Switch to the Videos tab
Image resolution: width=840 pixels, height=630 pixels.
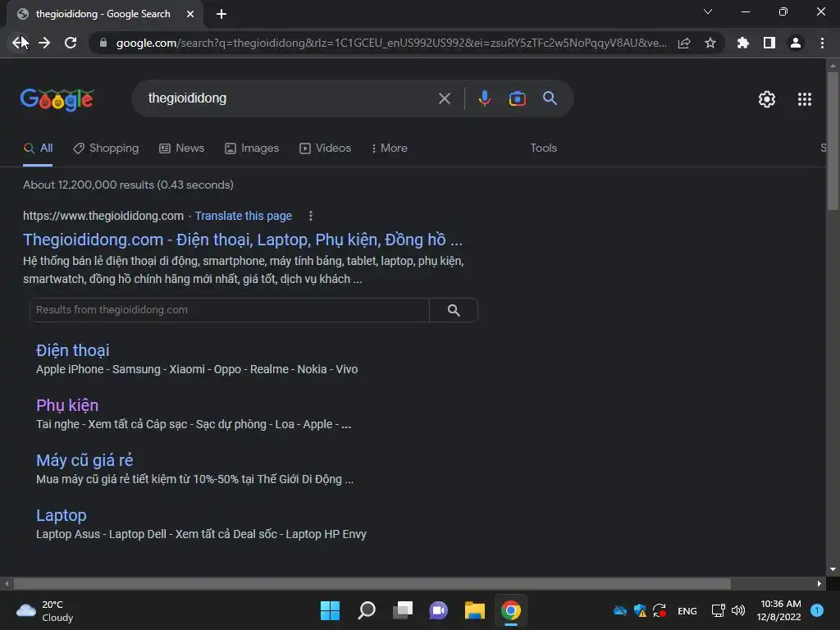[x=325, y=148]
